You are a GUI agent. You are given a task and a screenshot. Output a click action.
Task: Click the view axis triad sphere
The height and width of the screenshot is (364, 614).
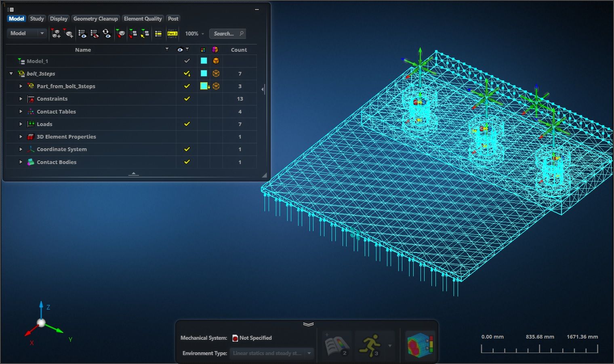pos(41,323)
